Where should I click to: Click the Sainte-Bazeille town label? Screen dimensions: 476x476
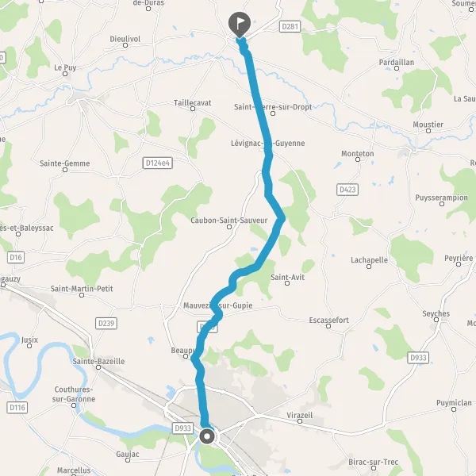point(98,361)
